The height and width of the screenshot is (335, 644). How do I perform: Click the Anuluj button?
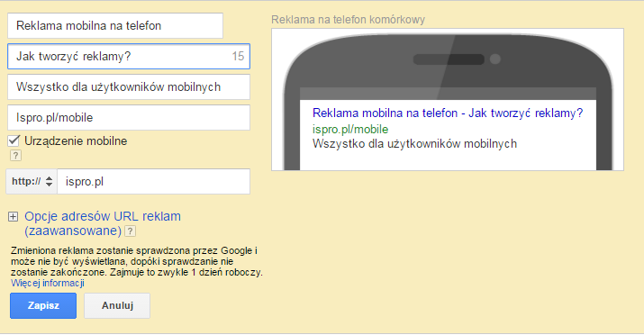click(117, 305)
